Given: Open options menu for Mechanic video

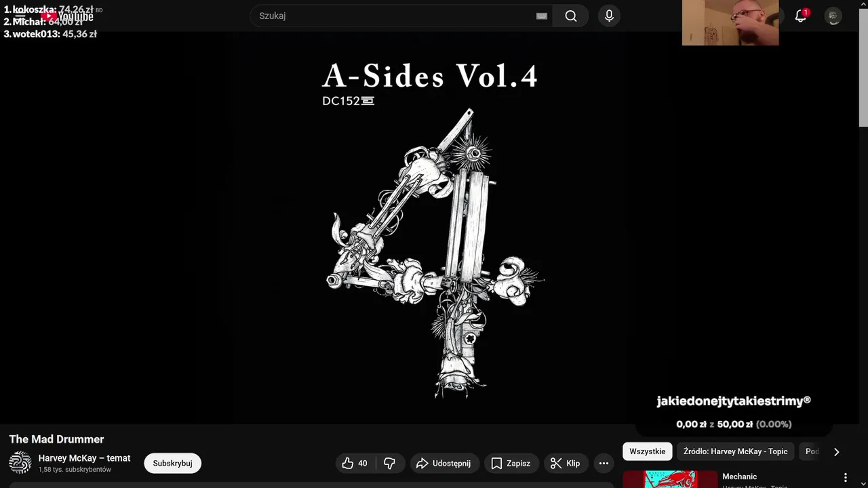Looking at the screenshot, I should 845,477.
